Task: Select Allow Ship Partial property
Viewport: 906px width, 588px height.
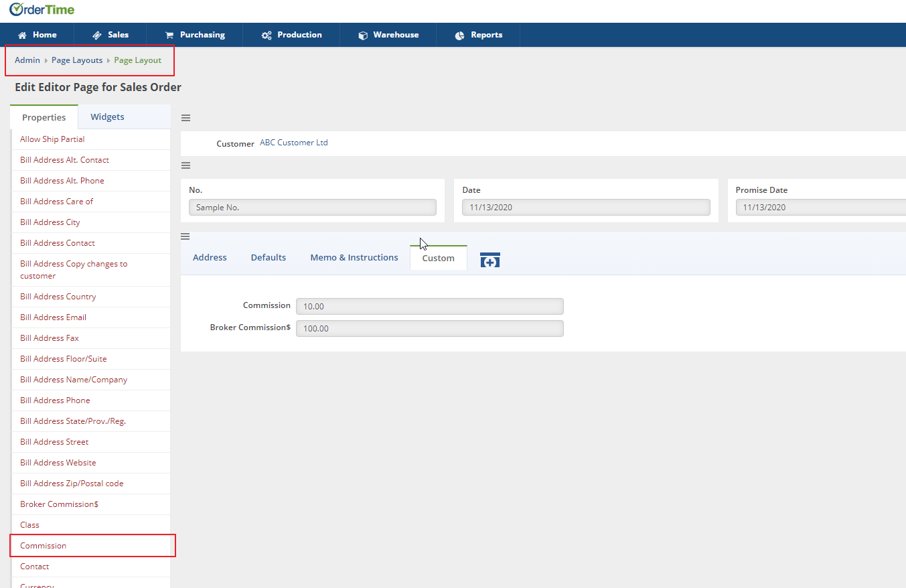Action: [91, 139]
